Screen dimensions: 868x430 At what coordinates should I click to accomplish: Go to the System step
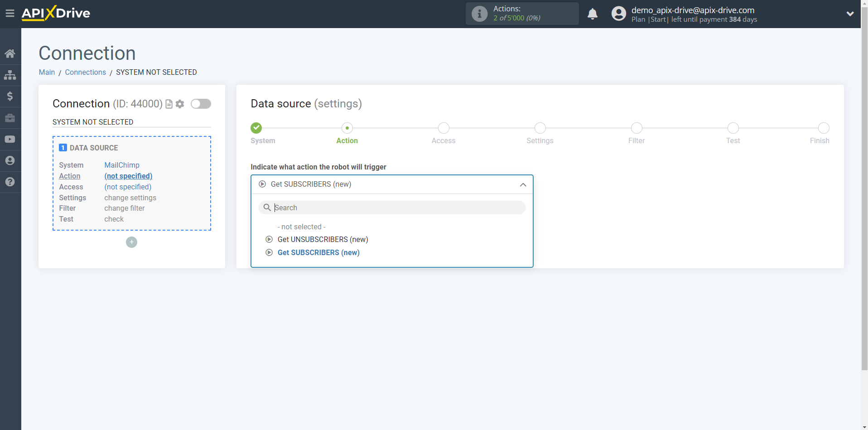click(x=256, y=128)
